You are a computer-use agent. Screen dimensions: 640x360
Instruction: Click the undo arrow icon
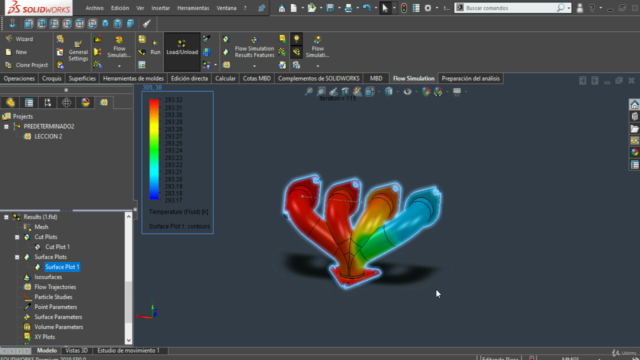click(x=367, y=8)
